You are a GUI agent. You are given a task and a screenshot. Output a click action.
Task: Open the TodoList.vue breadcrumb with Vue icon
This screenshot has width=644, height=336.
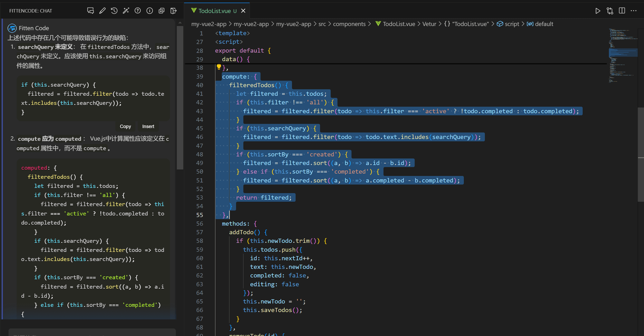(395, 24)
